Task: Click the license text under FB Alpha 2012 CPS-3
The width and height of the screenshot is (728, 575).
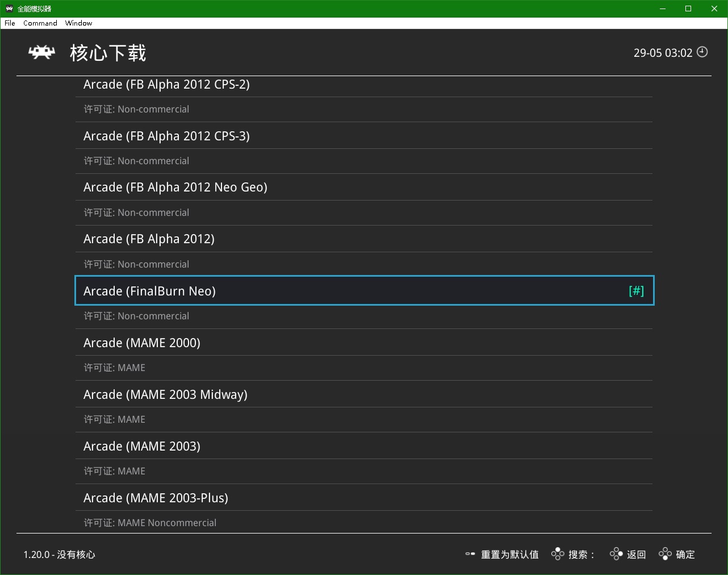Action: pyautogui.click(x=136, y=161)
